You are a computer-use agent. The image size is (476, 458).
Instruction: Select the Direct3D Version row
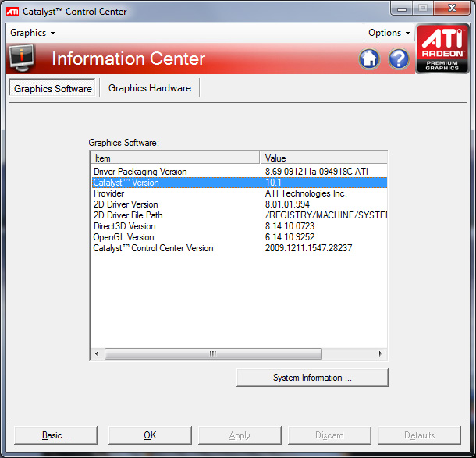point(240,226)
